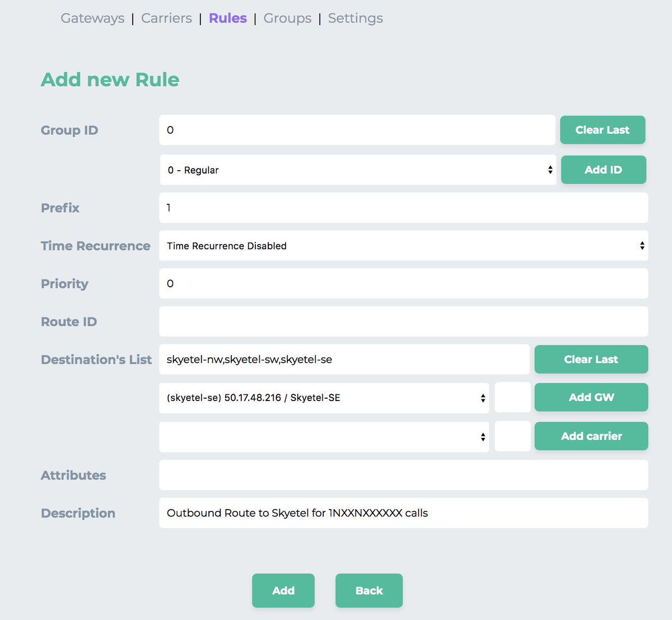
Task: Click the 'Description' label
Action: (78, 513)
